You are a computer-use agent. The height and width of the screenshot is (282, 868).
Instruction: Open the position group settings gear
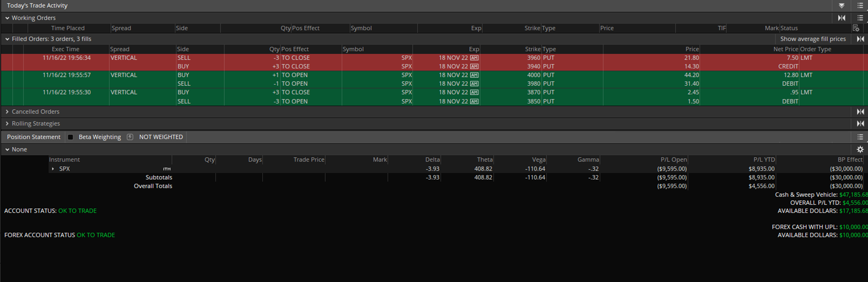[x=860, y=150]
